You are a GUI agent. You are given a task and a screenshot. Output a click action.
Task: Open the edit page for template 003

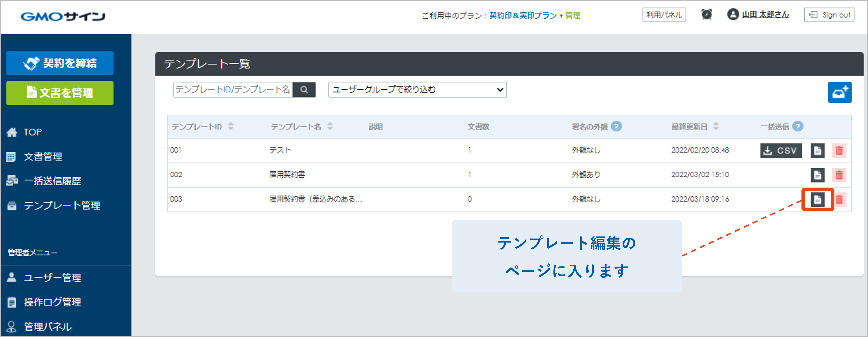pos(817,200)
